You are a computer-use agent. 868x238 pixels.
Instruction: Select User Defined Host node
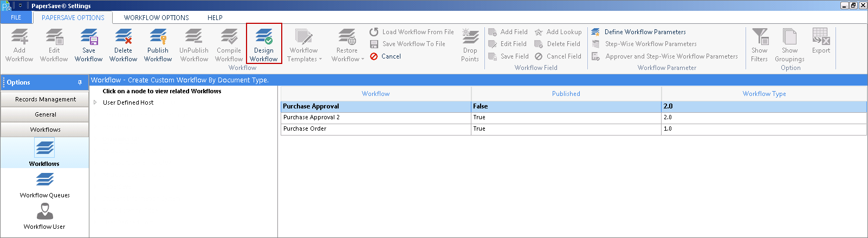pyautogui.click(x=128, y=102)
